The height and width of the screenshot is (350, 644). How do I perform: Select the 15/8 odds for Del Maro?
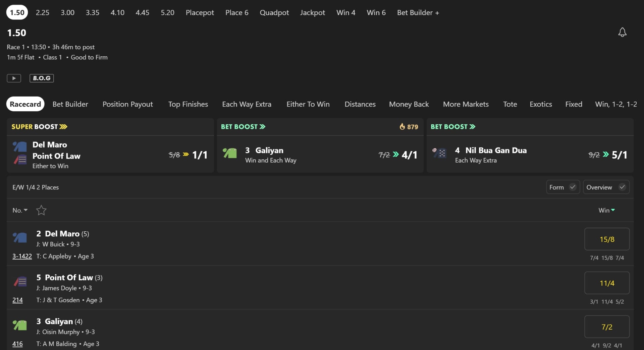pyautogui.click(x=607, y=239)
